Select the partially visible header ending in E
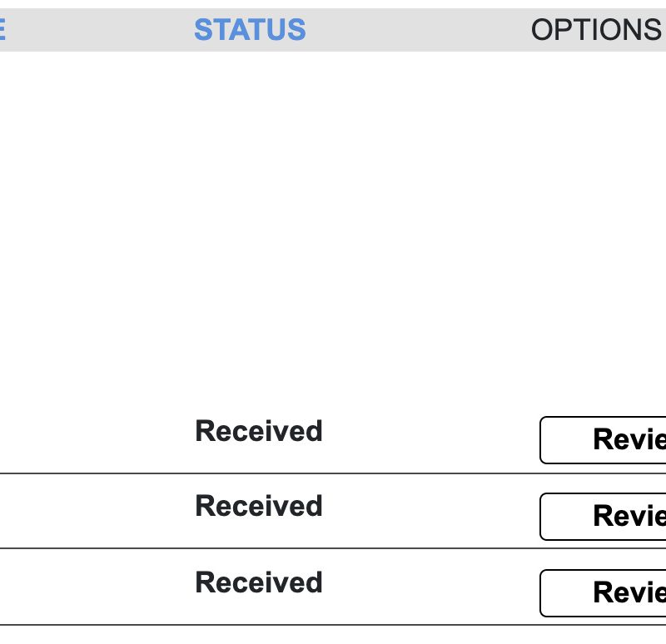The image size is (666, 644). click(x=2, y=29)
